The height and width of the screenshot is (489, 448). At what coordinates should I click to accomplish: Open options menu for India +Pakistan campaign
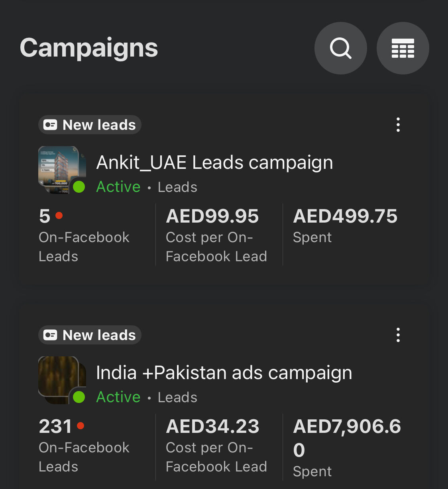point(398,335)
